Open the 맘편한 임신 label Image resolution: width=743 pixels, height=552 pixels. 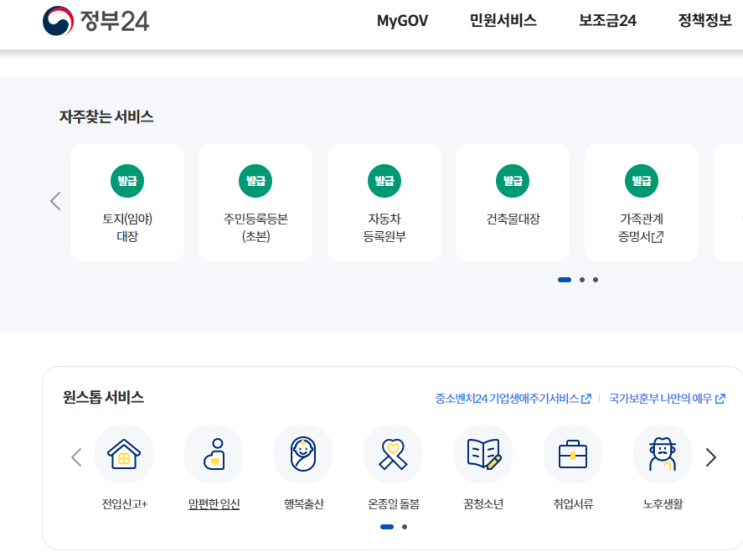pos(214,504)
